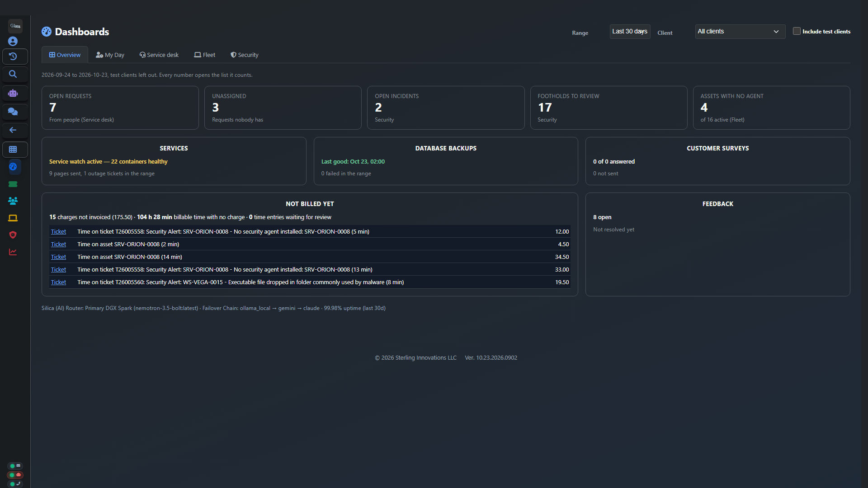Open the yellow laptop fleet icon
This screenshot has width=868, height=488.
(x=13, y=218)
